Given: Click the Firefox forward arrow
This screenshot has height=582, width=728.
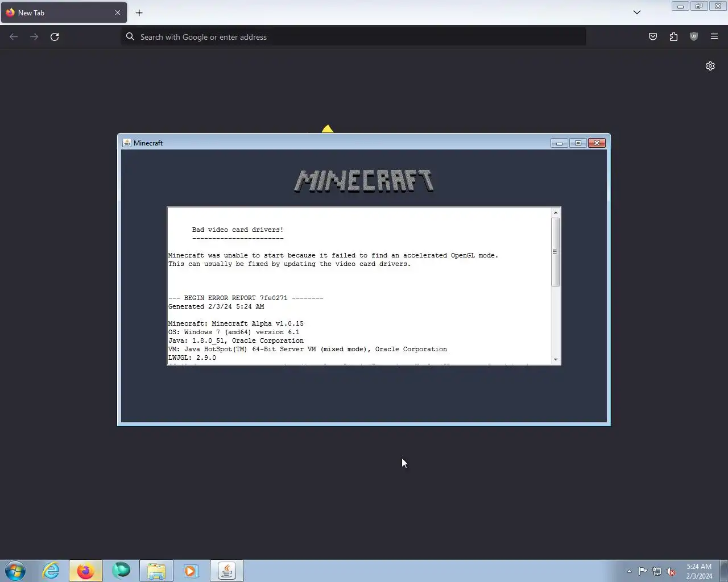Looking at the screenshot, I should click(34, 37).
